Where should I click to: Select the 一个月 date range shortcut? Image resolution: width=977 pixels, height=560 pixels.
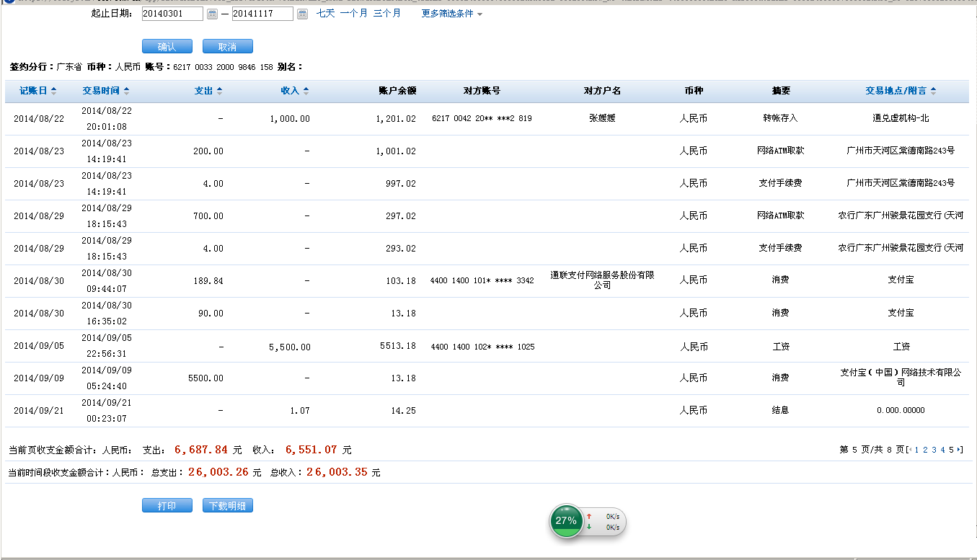coord(353,14)
